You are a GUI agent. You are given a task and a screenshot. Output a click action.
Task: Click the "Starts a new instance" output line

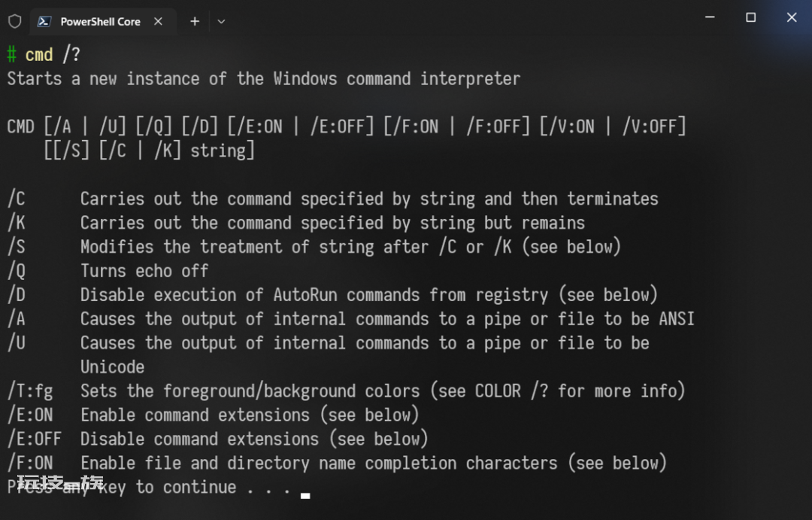pyautogui.click(x=264, y=79)
